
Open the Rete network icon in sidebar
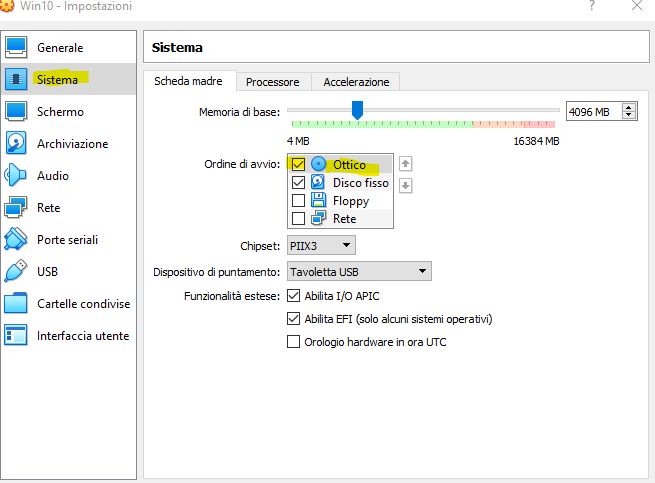click(x=16, y=207)
